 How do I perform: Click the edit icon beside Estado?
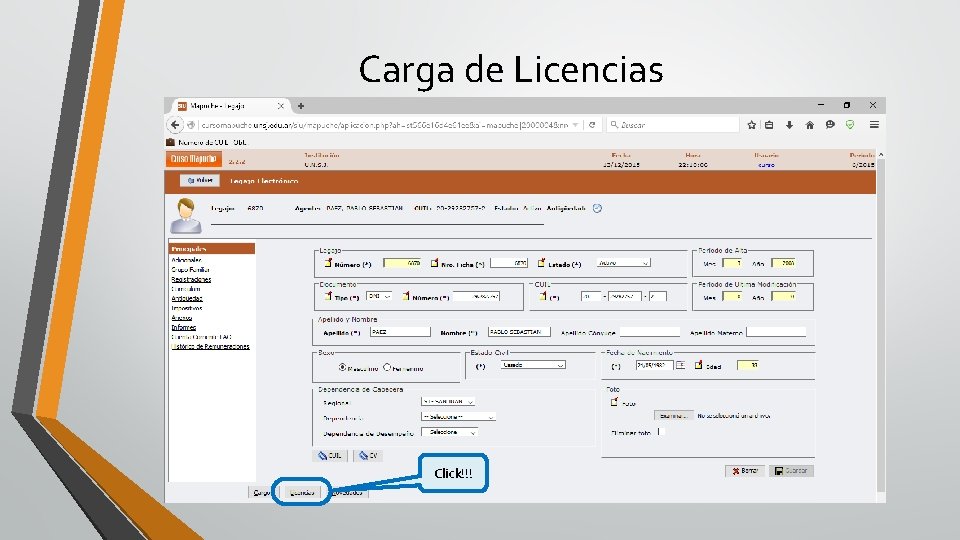tap(541, 263)
